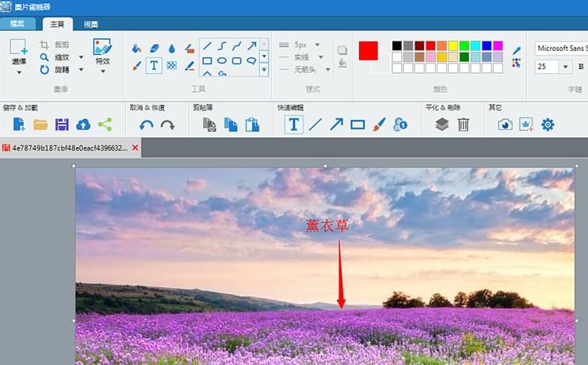This screenshot has width=588, height=365.
Task: Click the flatten layers stack icon
Action: click(442, 125)
